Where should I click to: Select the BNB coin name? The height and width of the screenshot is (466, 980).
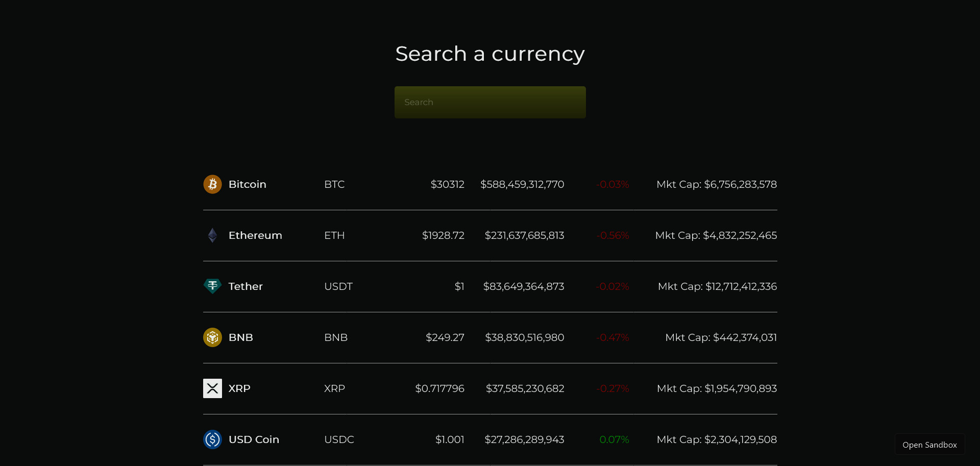[x=241, y=337]
